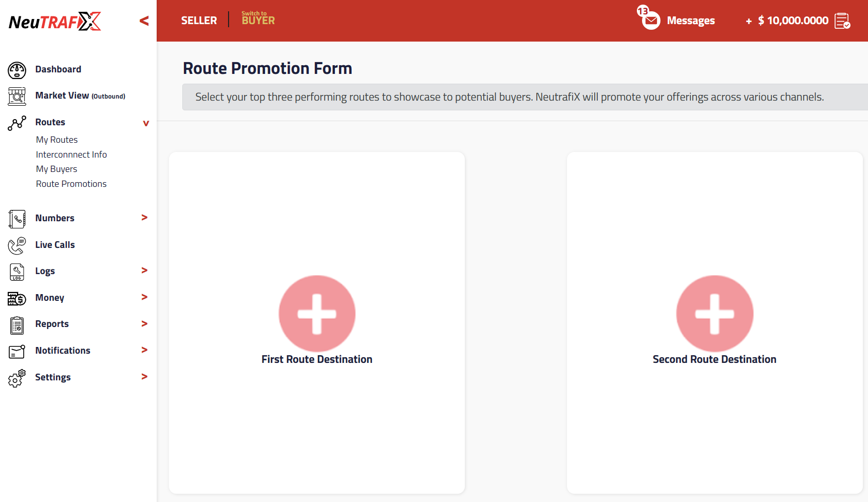
Task: Add Second Route Destination via plus circle
Action: [715, 314]
